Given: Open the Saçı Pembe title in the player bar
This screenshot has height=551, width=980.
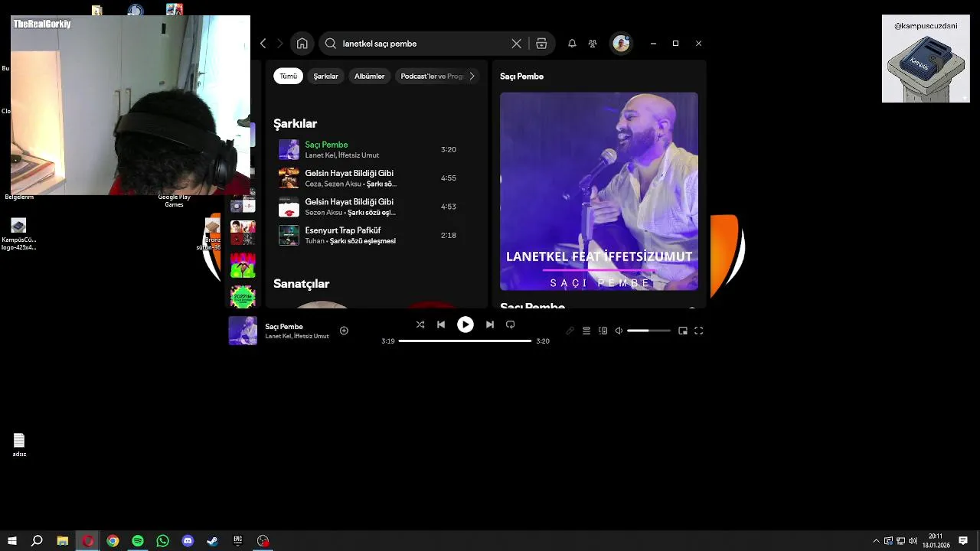Looking at the screenshot, I should 284,327.
